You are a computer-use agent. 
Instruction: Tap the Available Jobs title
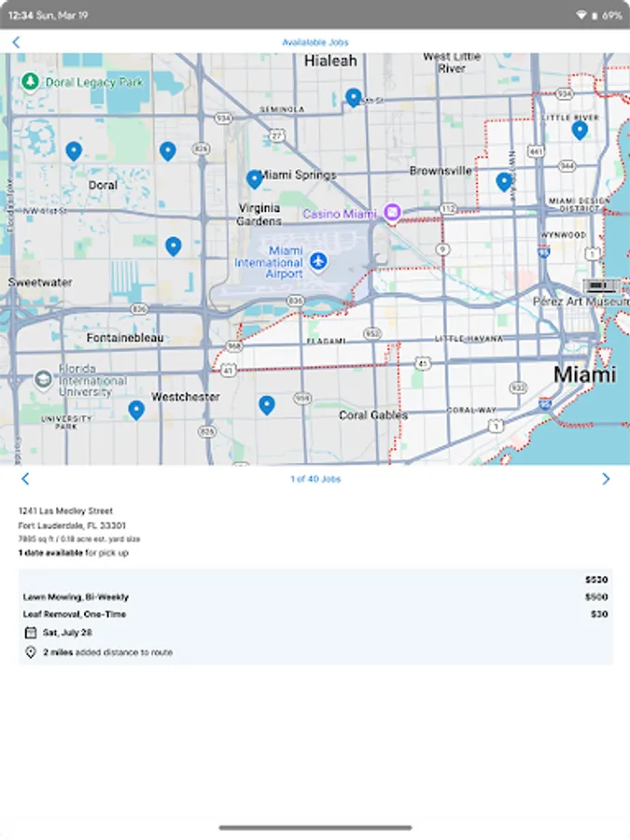pyautogui.click(x=315, y=42)
